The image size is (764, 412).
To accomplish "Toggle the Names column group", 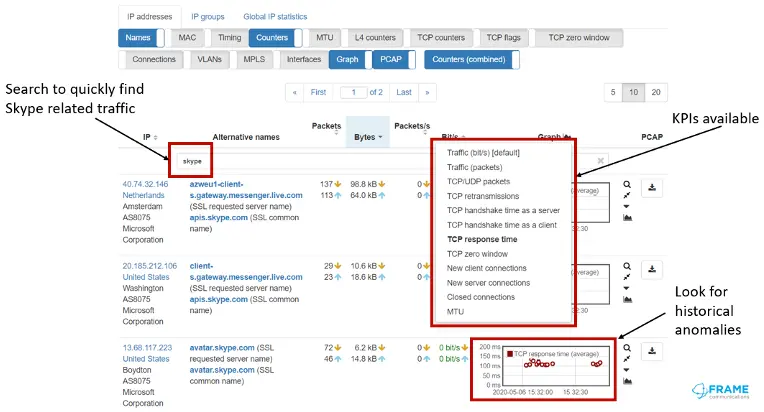I will coord(141,38).
